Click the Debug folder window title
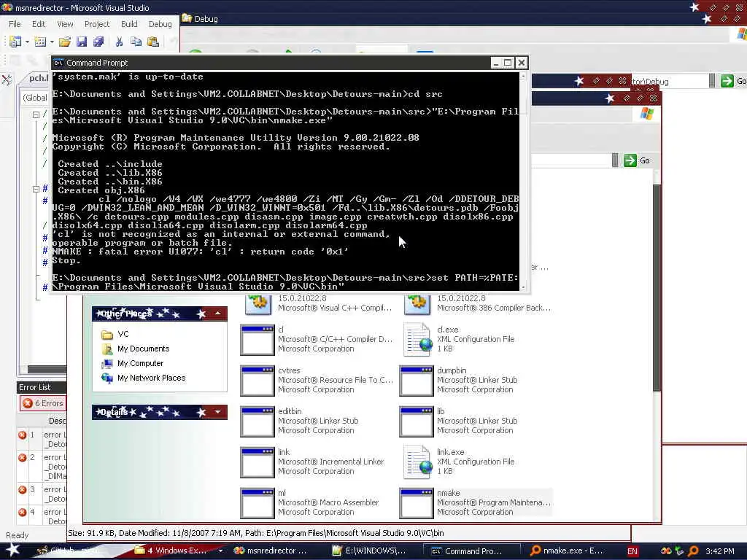Viewport: 747px width, 560px height. coord(206,19)
